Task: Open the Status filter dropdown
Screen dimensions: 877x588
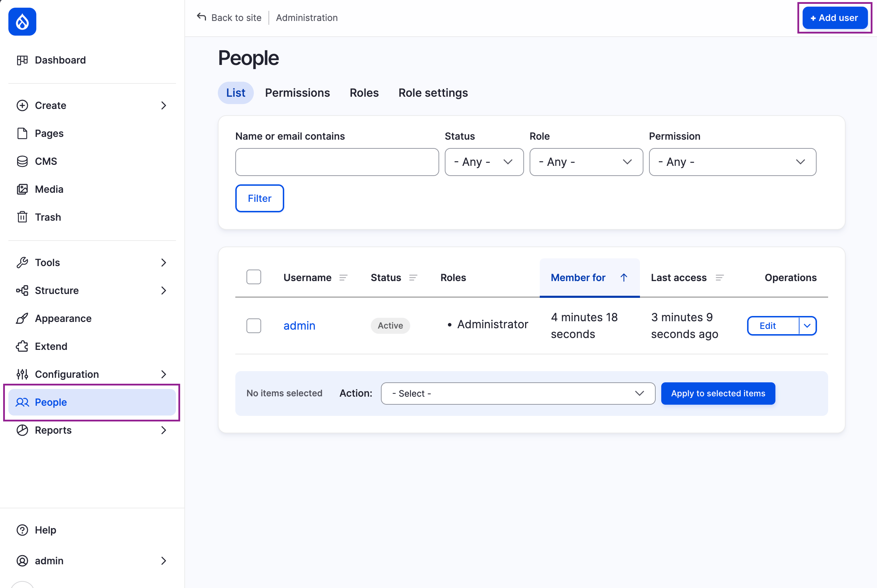Action: [484, 162]
